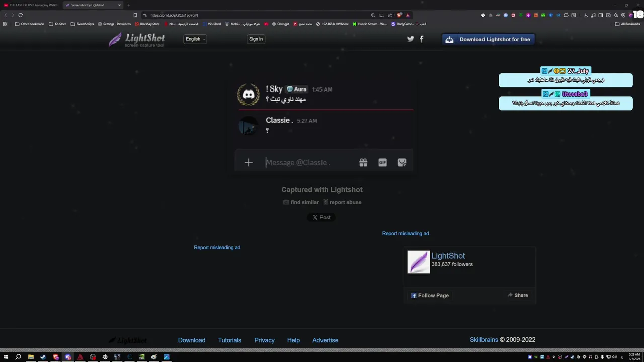Click the taskbar search icon
This screenshot has width=644, height=362.
[18, 357]
